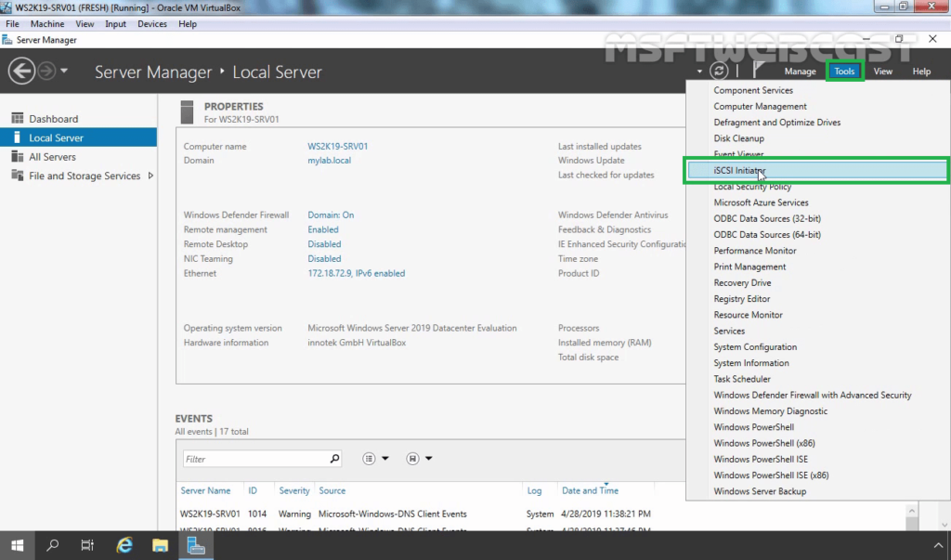Click the File and Storage Services icon
951x560 pixels.
point(18,175)
